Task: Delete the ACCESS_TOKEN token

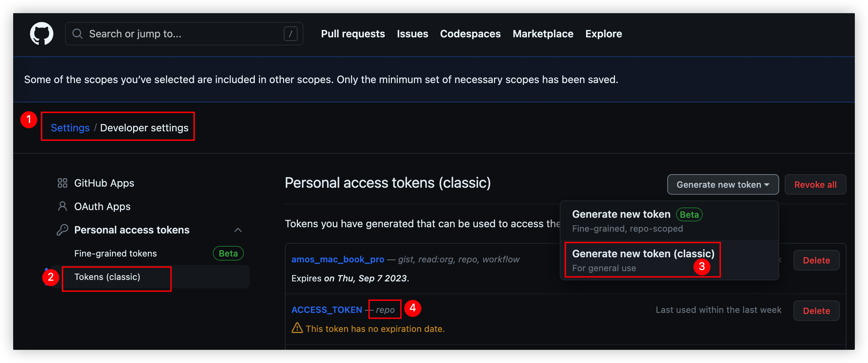Action: coord(816,311)
